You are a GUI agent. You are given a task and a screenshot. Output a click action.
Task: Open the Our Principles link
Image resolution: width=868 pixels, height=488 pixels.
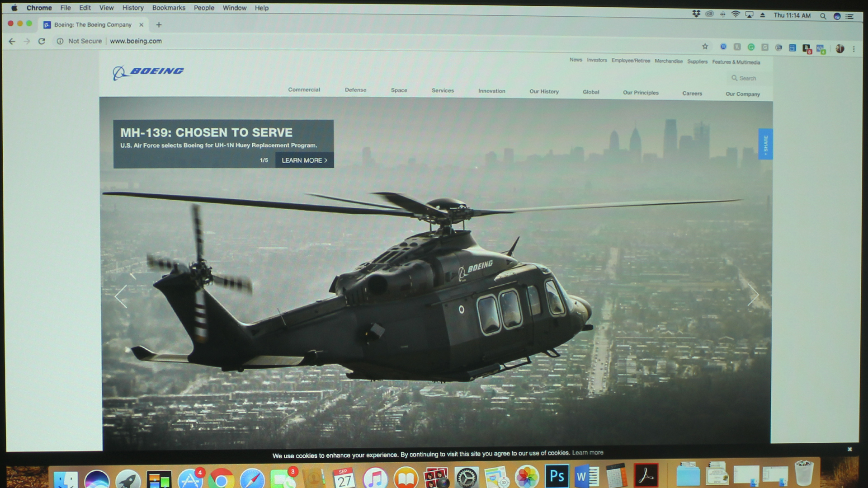[641, 93]
